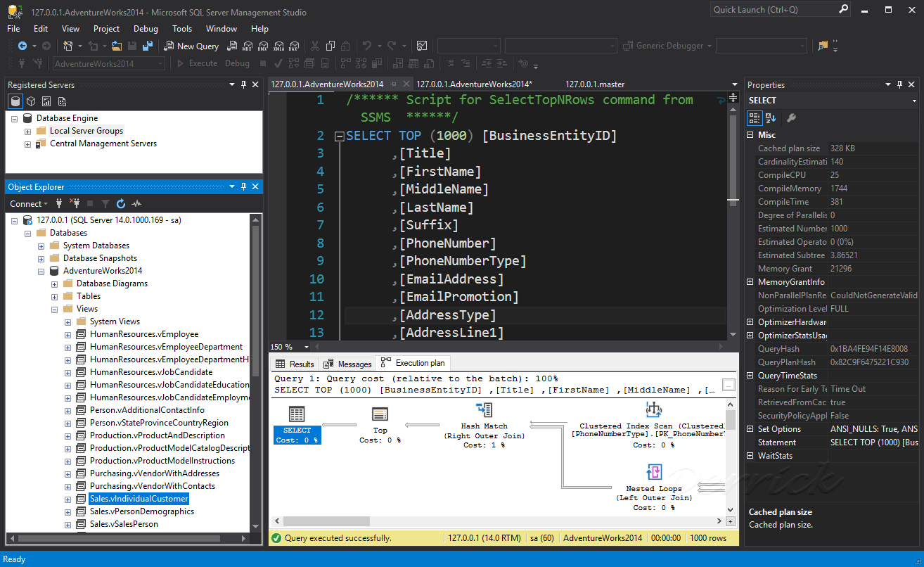Toggle auto-hide pin on Registered Servers
Image resolution: width=924 pixels, height=567 pixels.
pos(243,84)
